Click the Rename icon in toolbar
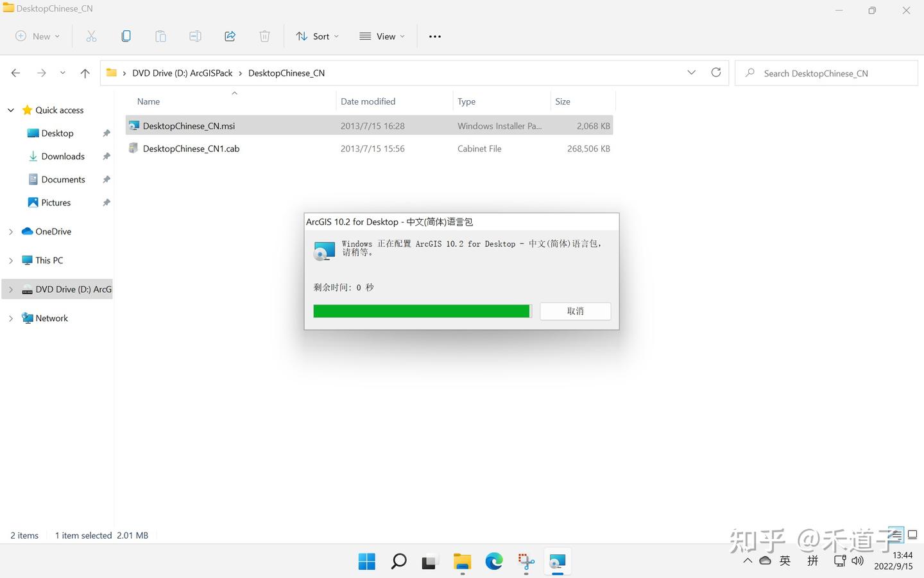This screenshot has height=578, width=924. point(195,37)
